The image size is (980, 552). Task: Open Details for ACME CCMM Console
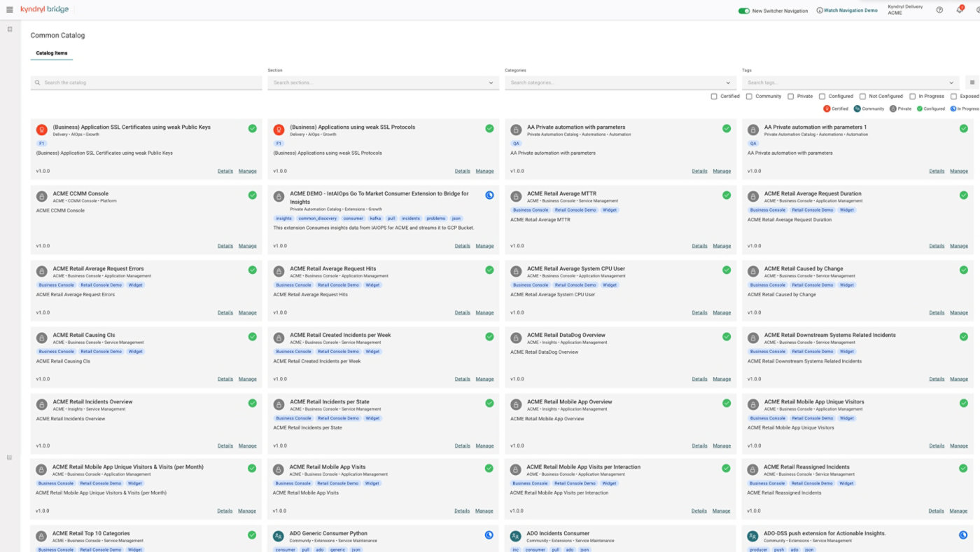tap(225, 246)
